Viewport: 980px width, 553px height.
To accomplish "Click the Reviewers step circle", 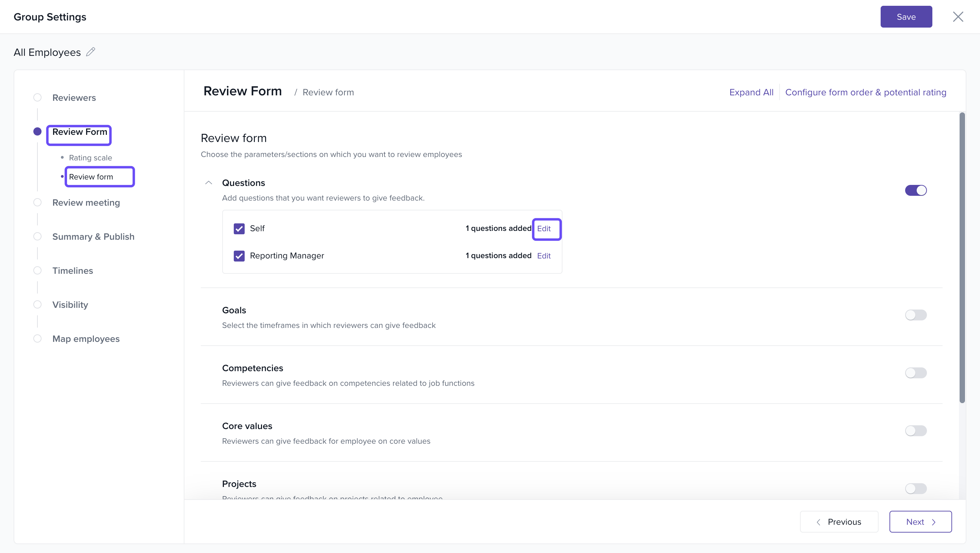I will [x=37, y=97].
